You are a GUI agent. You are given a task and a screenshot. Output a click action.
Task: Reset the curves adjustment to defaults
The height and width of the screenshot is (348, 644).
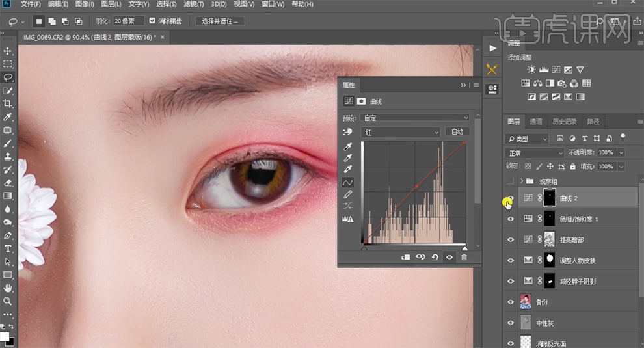pos(435,257)
